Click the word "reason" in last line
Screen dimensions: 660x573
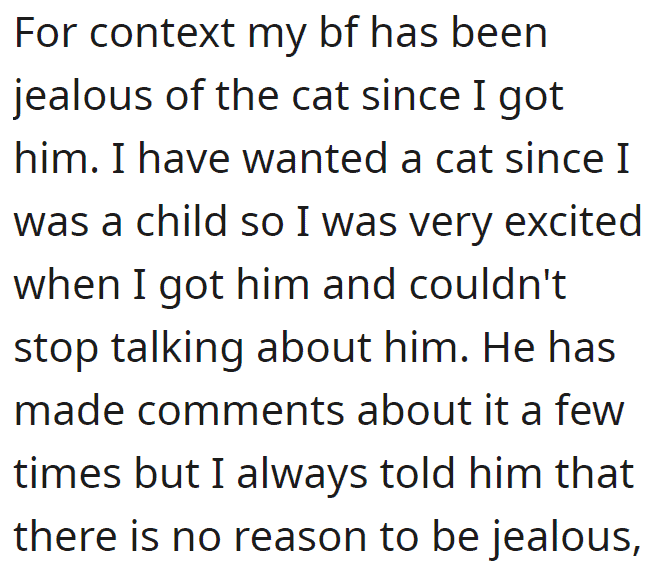pos(300,538)
